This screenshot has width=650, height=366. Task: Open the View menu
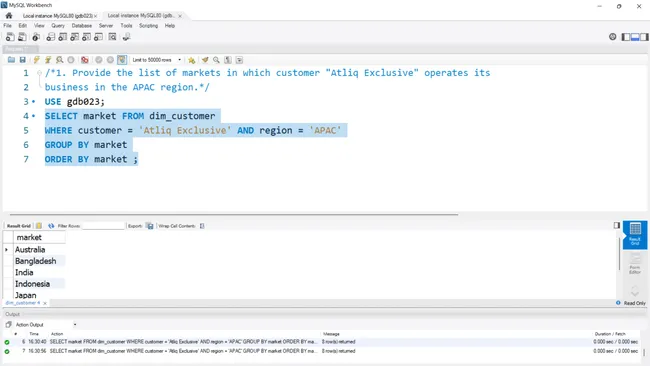pyautogui.click(x=39, y=26)
